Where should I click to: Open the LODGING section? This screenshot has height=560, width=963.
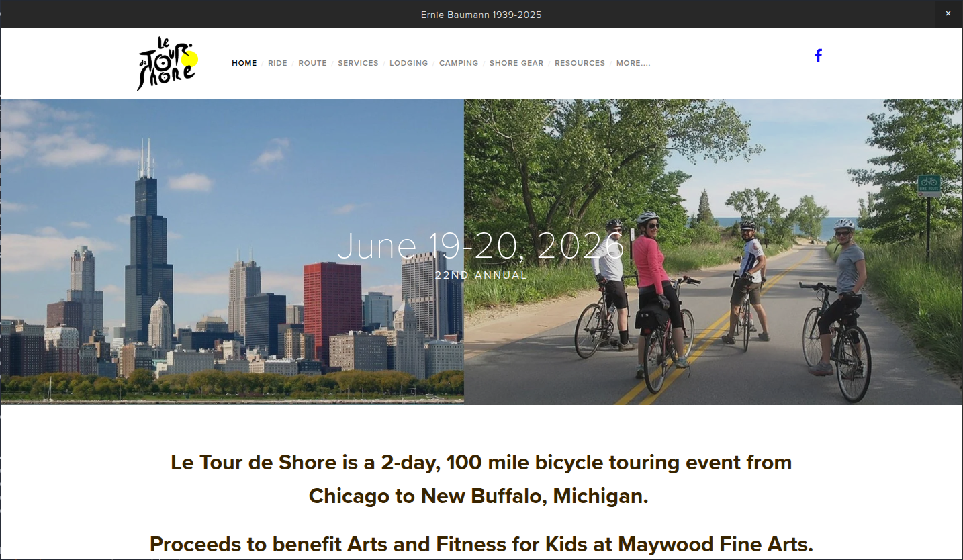tap(408, 63)
